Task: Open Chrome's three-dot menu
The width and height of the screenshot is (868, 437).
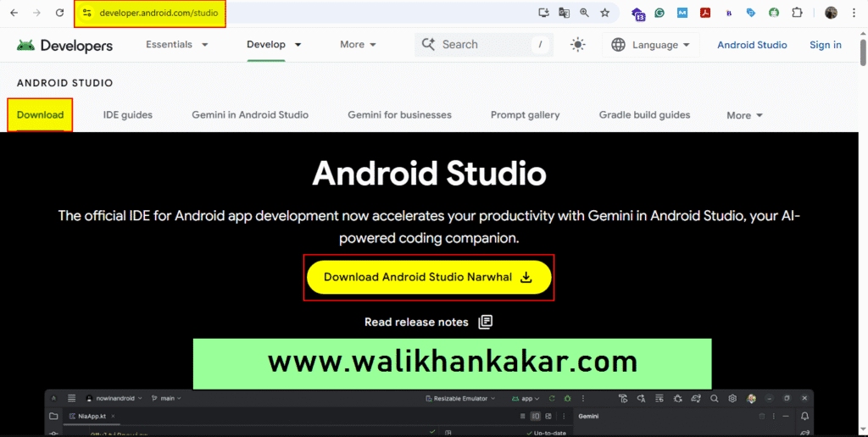Action: click(x=854, y=13)
